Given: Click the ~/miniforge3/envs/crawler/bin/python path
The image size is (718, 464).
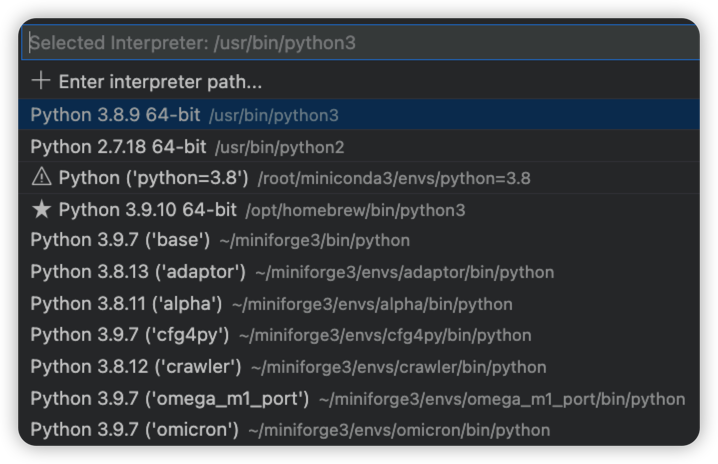Looking at the screenshot, I should click(398, 368).
